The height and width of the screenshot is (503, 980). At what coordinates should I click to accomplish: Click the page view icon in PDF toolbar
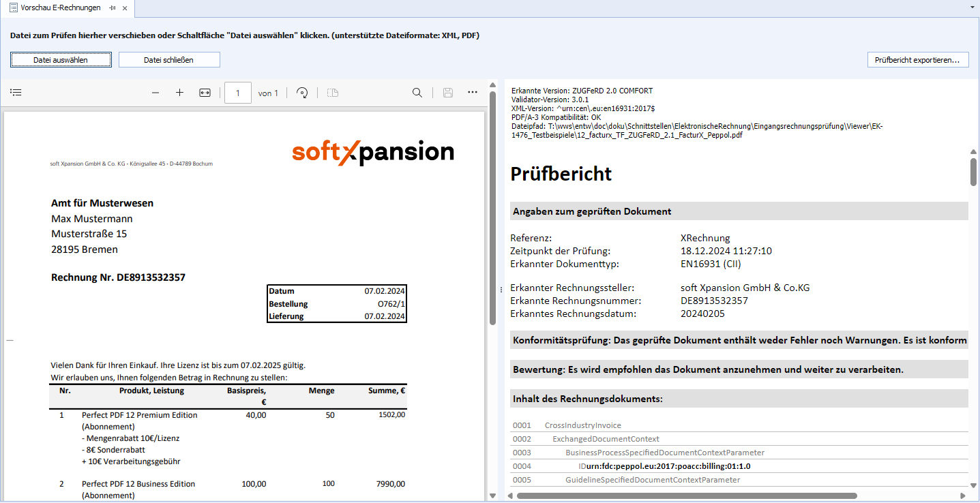(332, 93)
